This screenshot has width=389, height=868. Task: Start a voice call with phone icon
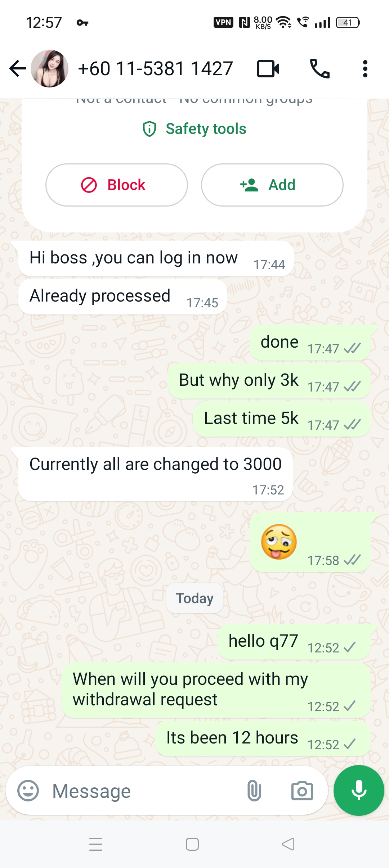[x=319, y=68]
